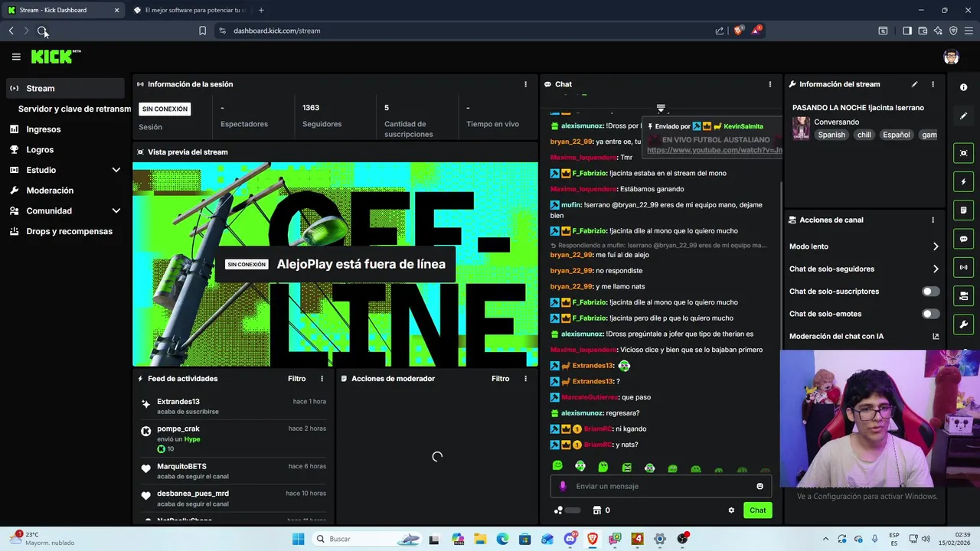Click in the Enviar un mensaje field
Image resolution: width=980 pixels, height=551 pixels.
pyautogui.click(x=661, y=486)
